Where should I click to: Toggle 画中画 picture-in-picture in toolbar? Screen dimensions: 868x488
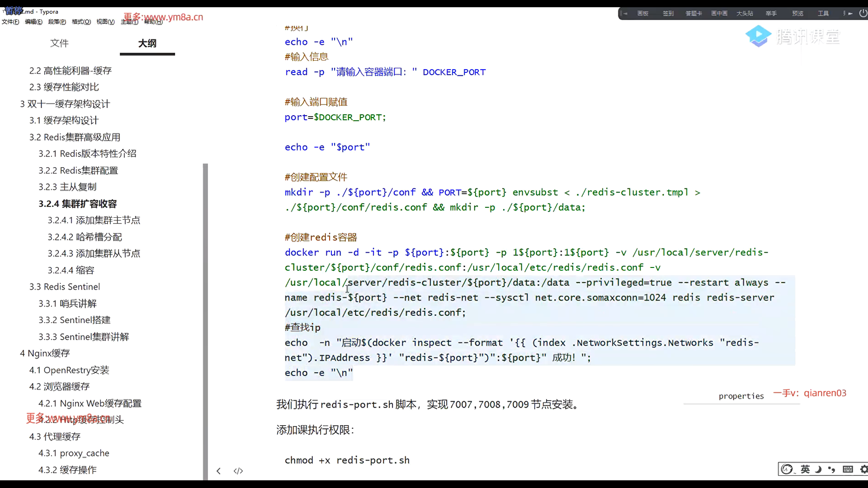pos(719,14)
